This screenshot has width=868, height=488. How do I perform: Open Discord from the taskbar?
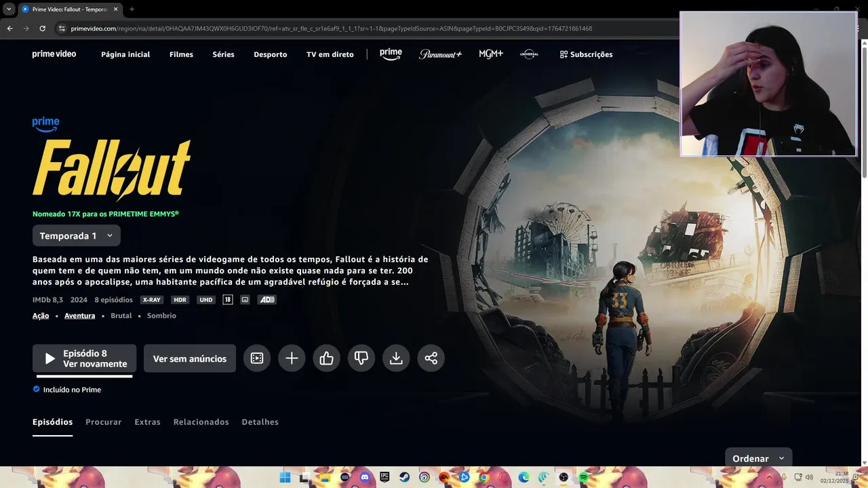coord(365,478)
